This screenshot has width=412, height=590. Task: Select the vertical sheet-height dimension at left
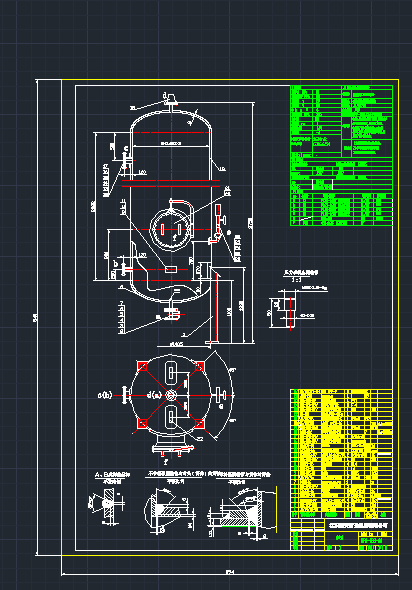36,317
